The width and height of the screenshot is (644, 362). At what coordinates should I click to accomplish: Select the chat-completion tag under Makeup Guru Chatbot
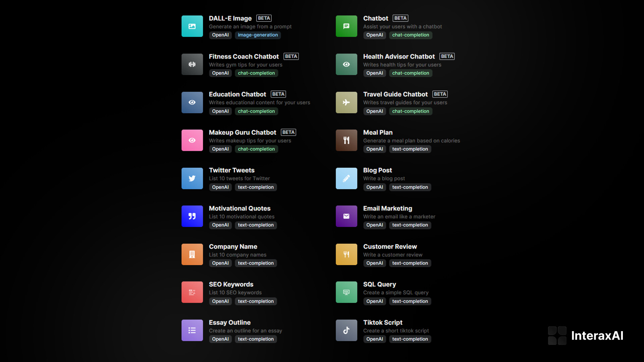tap(256, 149)
